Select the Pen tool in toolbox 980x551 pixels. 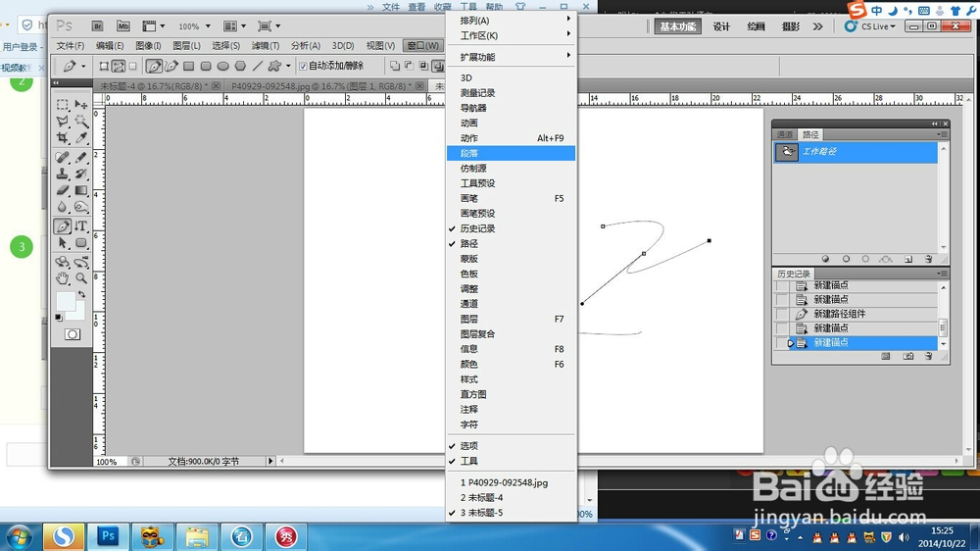click(x=63, y=226)
